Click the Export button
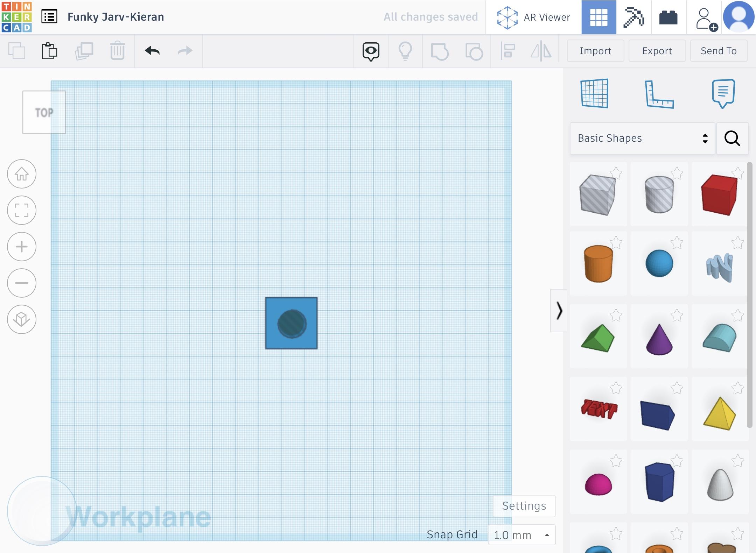 click(x=657, y=51)
